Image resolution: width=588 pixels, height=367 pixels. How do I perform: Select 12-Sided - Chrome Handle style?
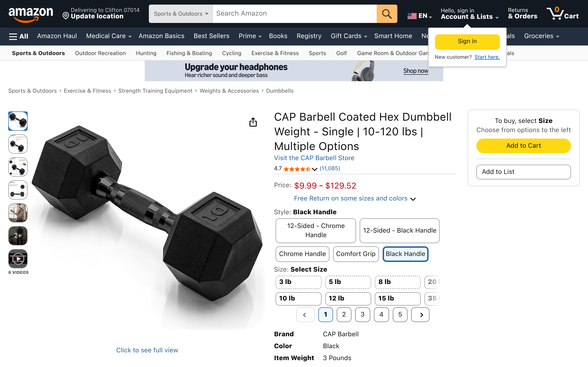(x=316, y=230)
